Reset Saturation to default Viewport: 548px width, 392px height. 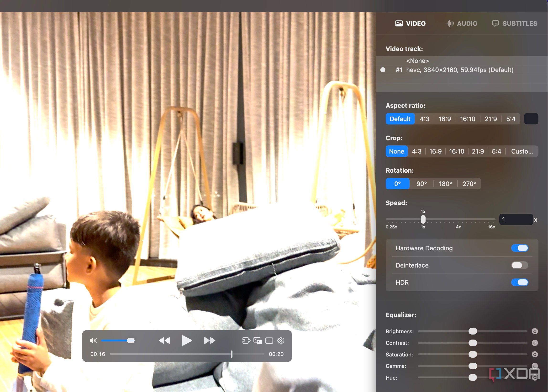(x=535, y=354)
